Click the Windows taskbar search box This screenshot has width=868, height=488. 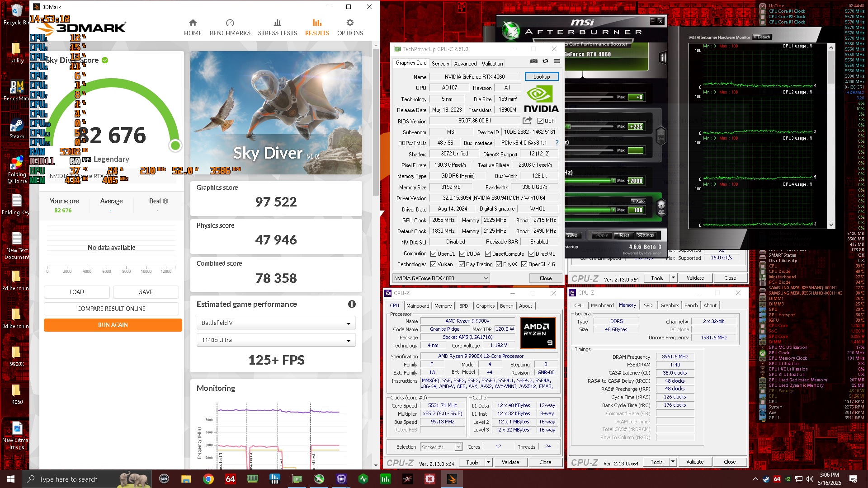[x=87, y=479]
